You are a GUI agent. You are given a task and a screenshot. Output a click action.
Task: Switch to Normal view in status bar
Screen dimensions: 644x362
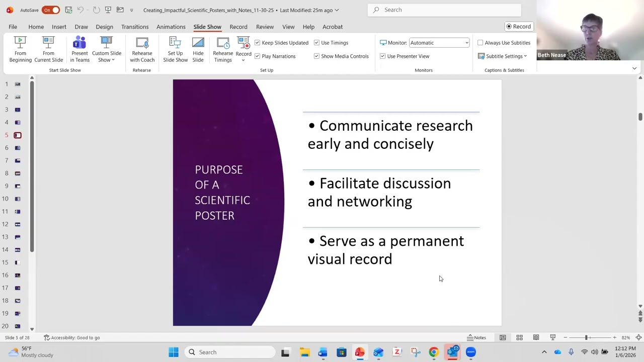503,337
